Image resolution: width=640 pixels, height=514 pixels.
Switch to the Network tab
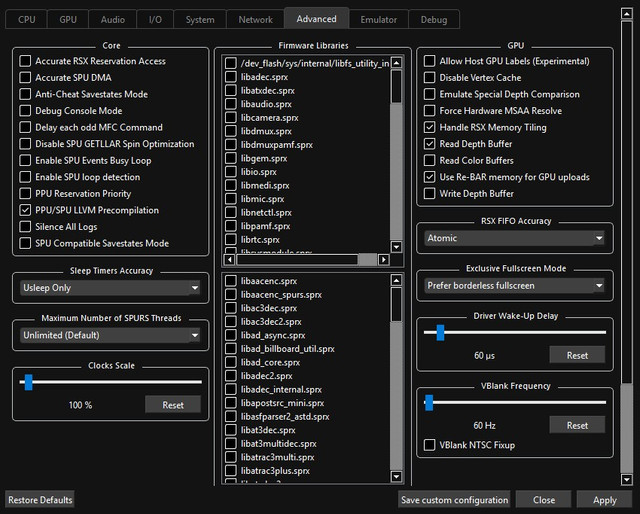(x=256, y=19)
